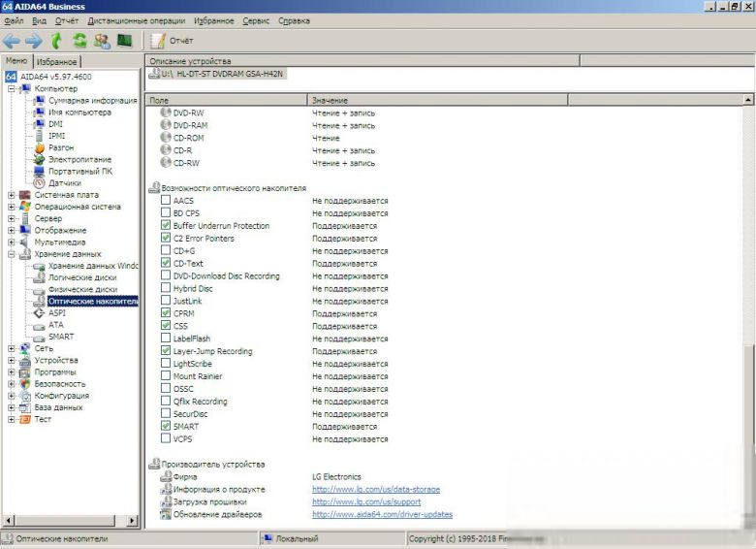756x549 pixels.
Task: Expand the Сеть tree node
Action: [12, 348]
